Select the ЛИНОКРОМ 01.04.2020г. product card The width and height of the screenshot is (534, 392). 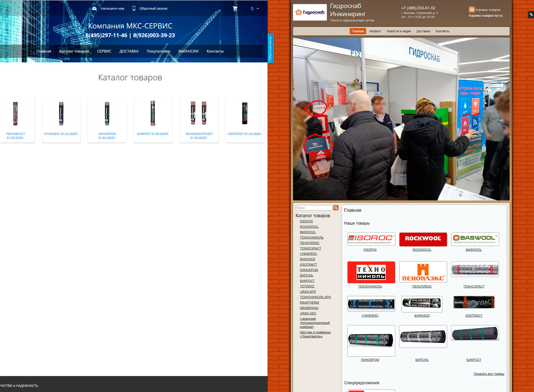click(107, 120)
